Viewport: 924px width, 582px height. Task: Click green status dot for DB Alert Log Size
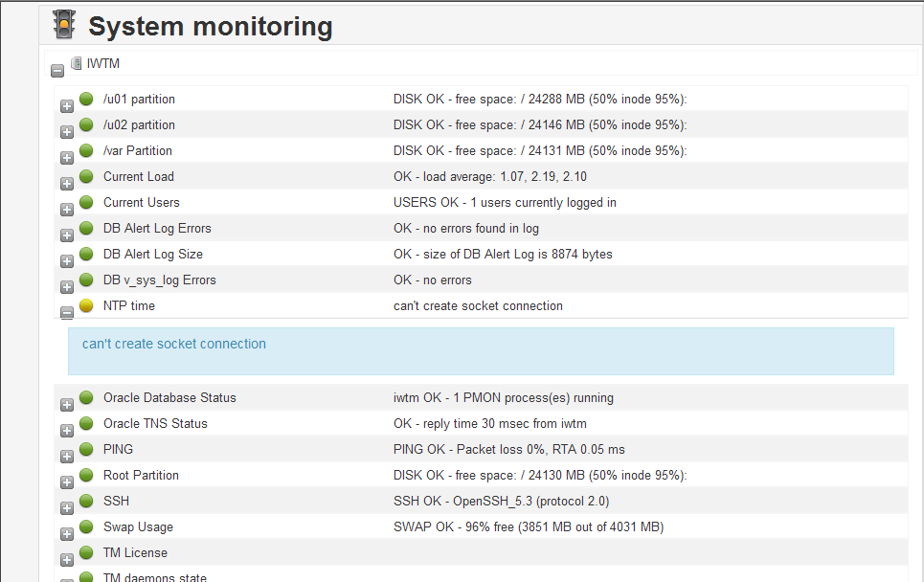[86, 254]
